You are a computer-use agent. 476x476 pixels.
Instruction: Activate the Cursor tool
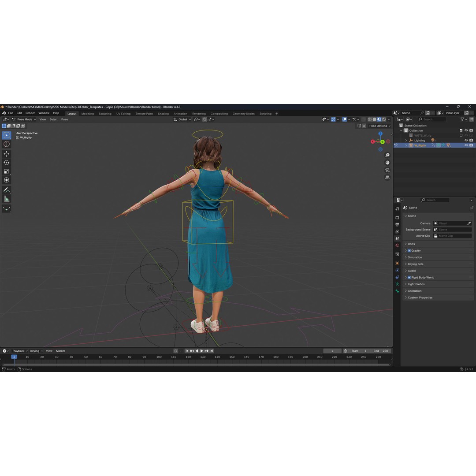(6, 144)
